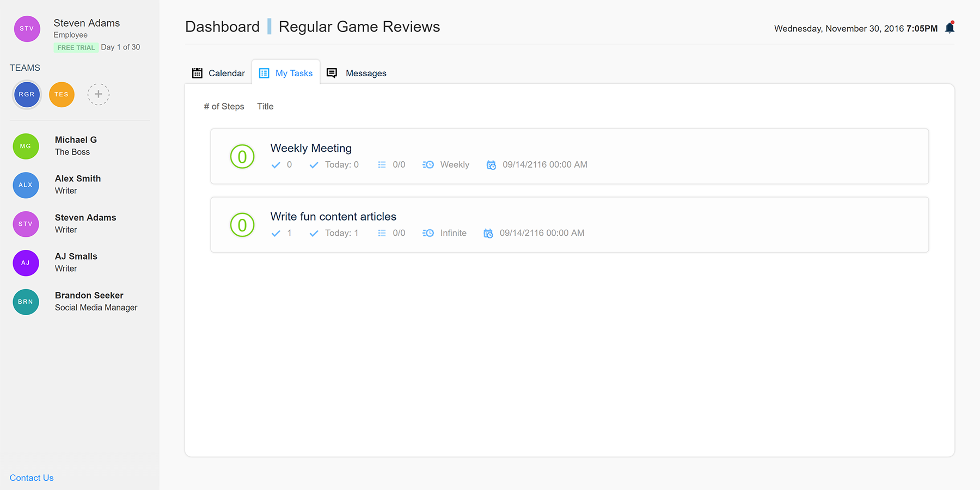Click the BRN avatar for Brandon Seeker

coord(26,302)
